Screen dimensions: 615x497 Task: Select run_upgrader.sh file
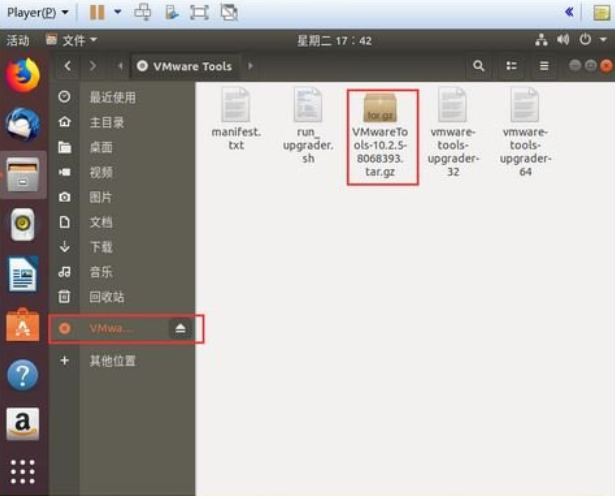[308, 126]
